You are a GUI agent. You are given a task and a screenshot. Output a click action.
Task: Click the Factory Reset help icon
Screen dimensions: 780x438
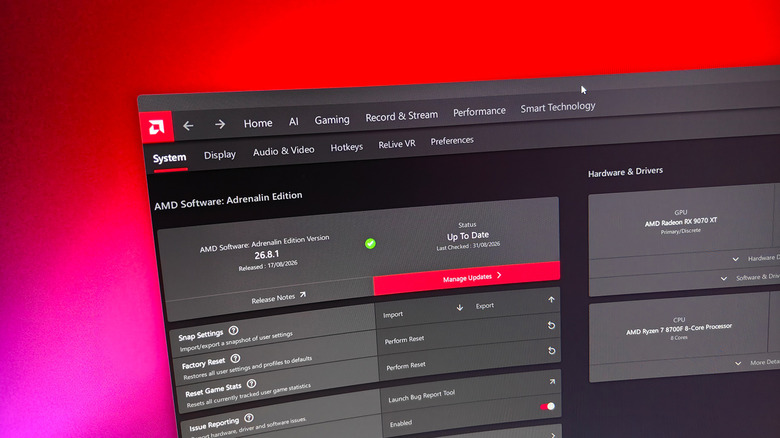(x=235, y=358)
